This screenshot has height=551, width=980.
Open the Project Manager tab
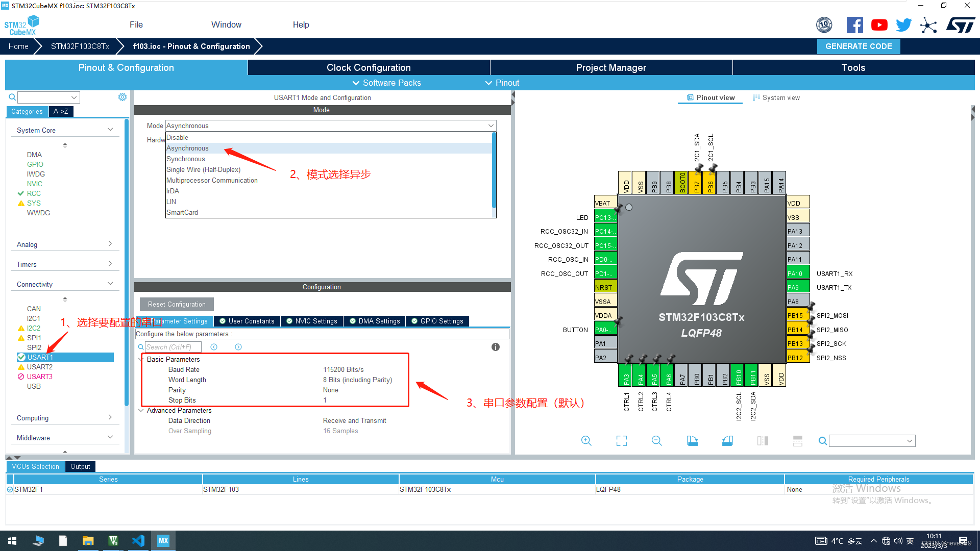610,67
